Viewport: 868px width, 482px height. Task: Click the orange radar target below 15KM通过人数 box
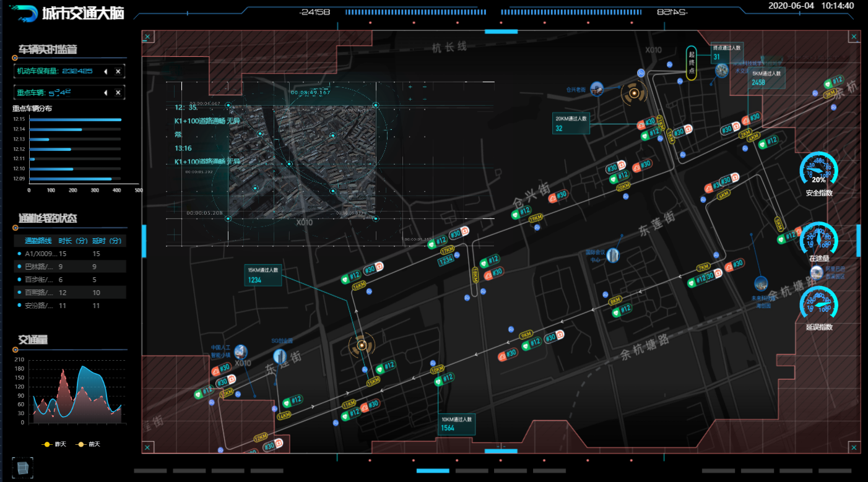(x=362, y=346)
